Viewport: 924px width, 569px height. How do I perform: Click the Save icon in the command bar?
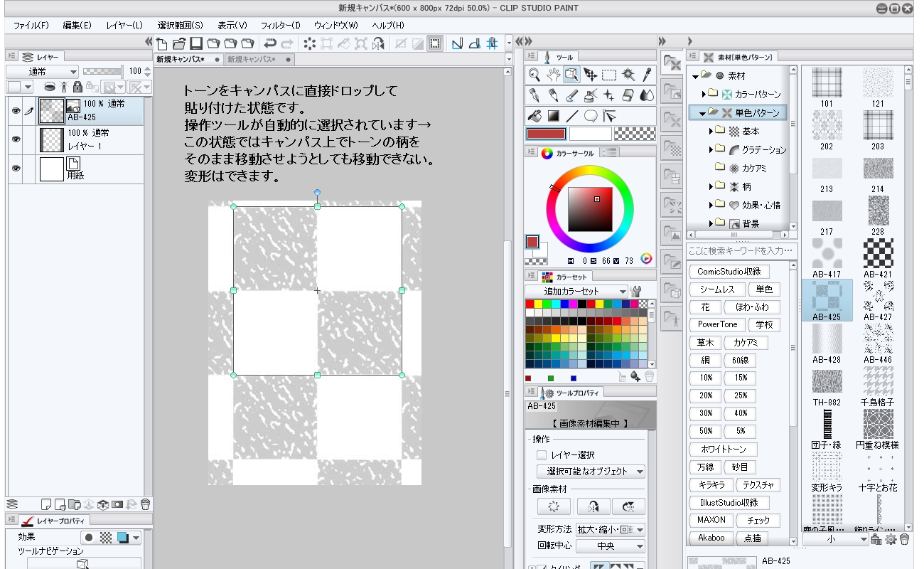click(x=195, y=44)
